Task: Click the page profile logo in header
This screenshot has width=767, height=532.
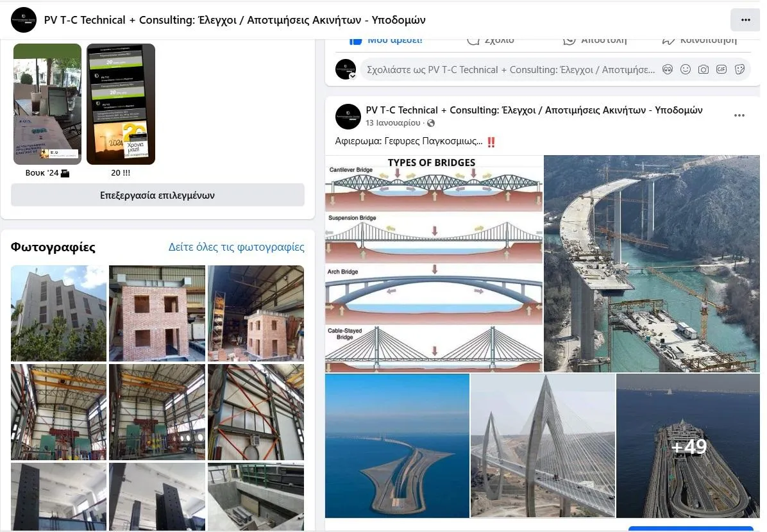Action: 24,20
